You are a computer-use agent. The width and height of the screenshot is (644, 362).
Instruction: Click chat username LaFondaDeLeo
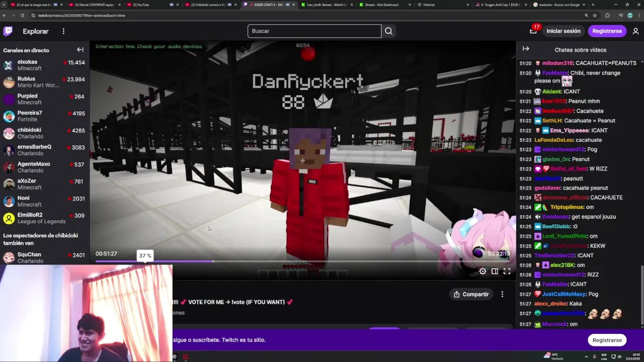click(x=554, y=140)
